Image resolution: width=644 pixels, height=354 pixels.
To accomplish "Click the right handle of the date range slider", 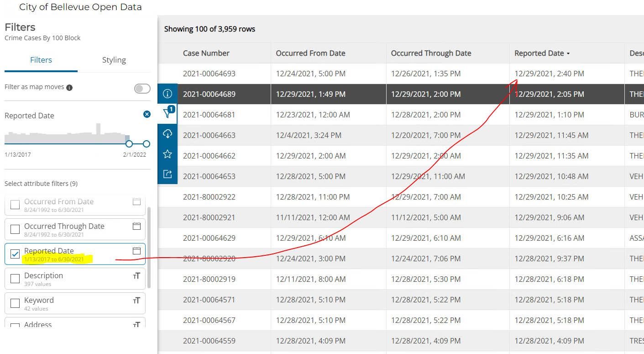I will coord(146,143).
